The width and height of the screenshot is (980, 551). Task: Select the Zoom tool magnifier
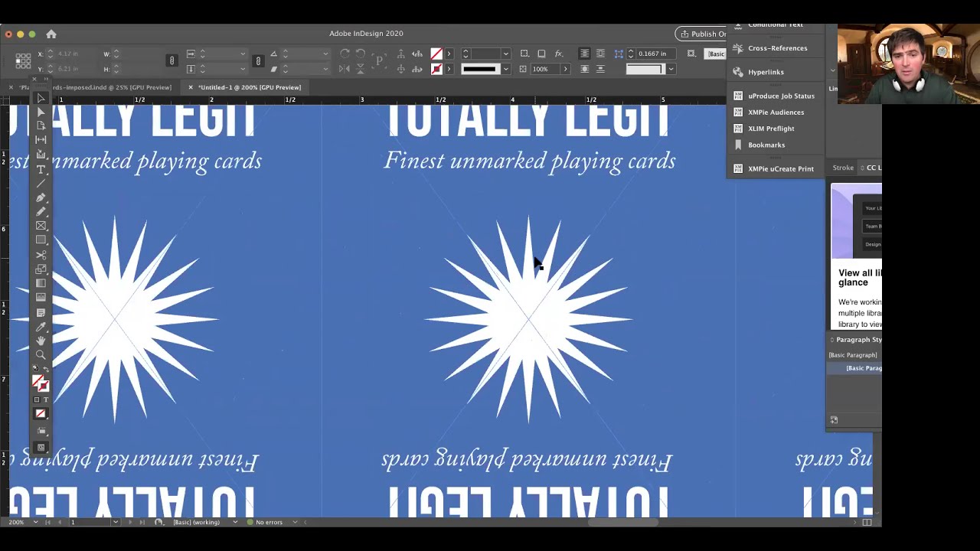point(41,355)
